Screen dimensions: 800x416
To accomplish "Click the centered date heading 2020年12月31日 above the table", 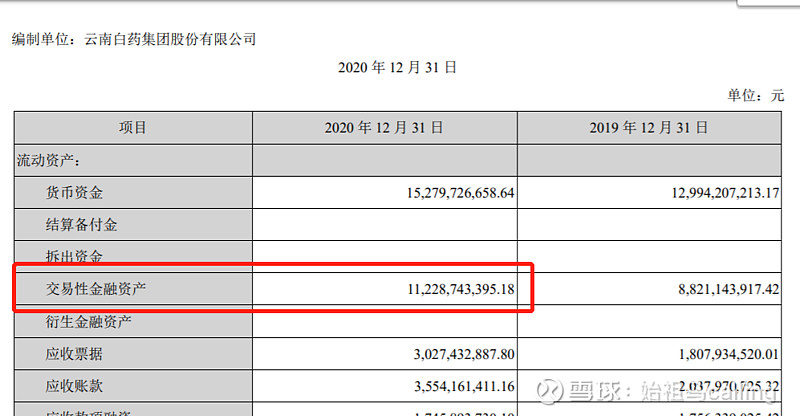I will coord(397,67).
